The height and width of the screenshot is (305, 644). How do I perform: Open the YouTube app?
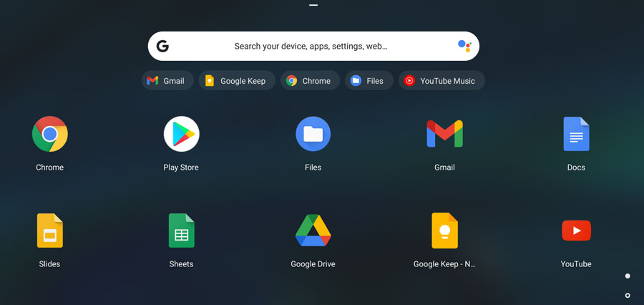pos(576,231)
